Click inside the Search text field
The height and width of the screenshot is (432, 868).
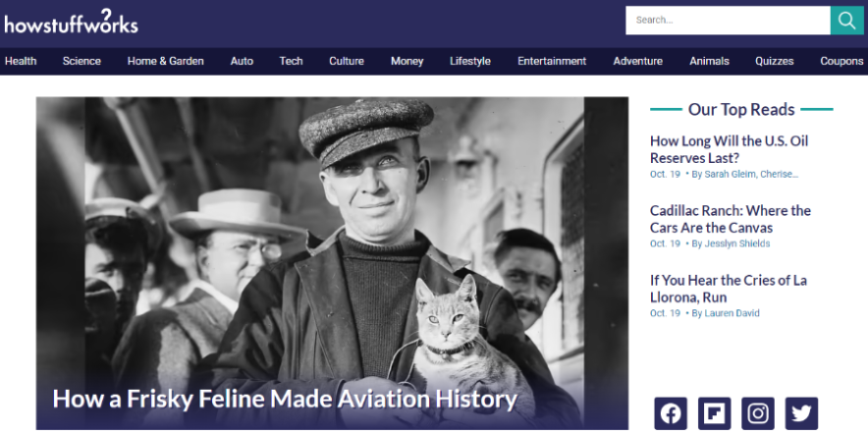point(728,21)
